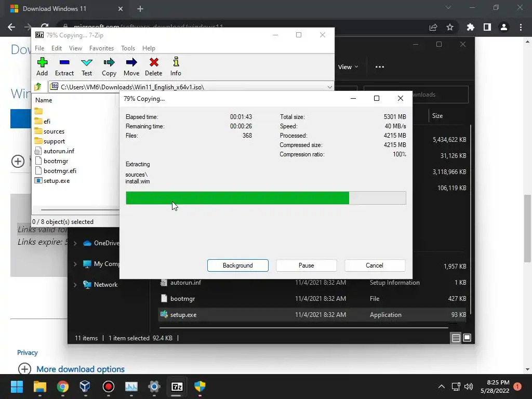The width and height of the screenshot is (532, 399).
Task: Open the File menu in 7-Zip
Action: point(39,48)
